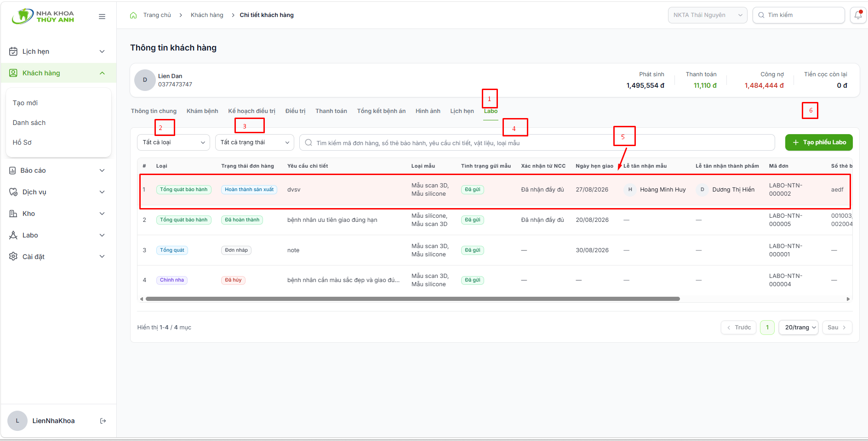The width and height of the screenshot is (868, 441).
Task: Open notifications bell icon
Action: pyautogui.click(x=858, y=15)
